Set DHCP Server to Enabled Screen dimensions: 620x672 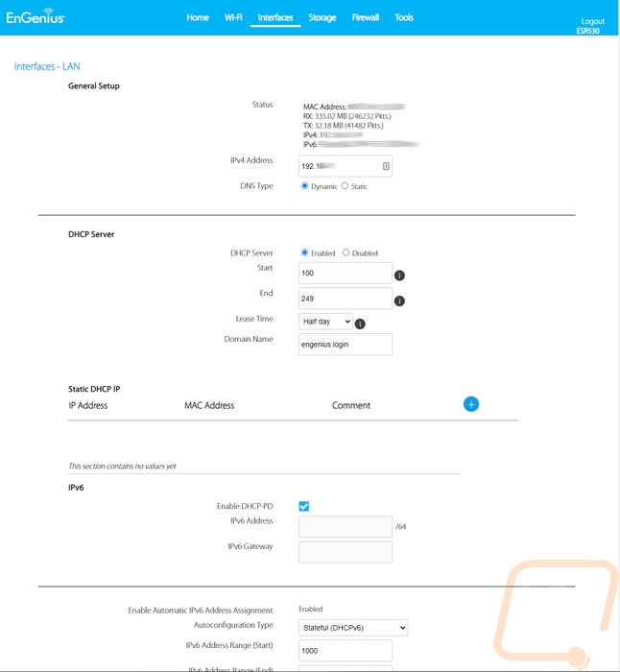coord(305,252)
